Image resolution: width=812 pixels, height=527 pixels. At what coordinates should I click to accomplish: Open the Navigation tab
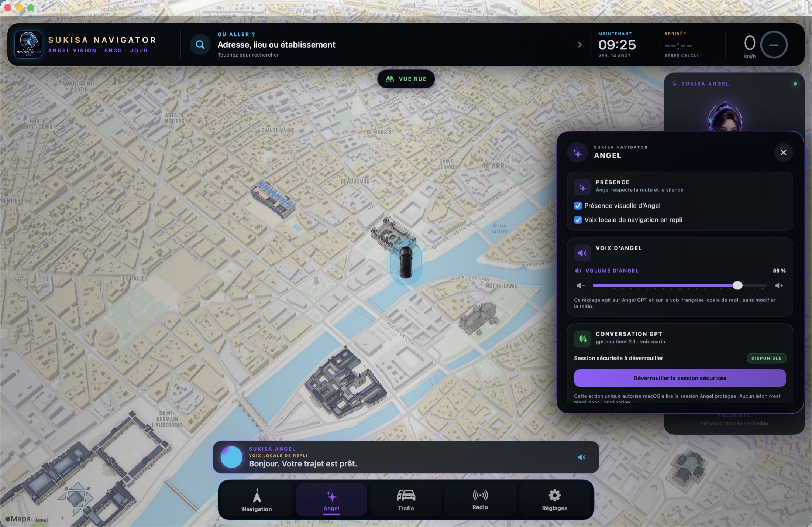(x=257, y=500)
